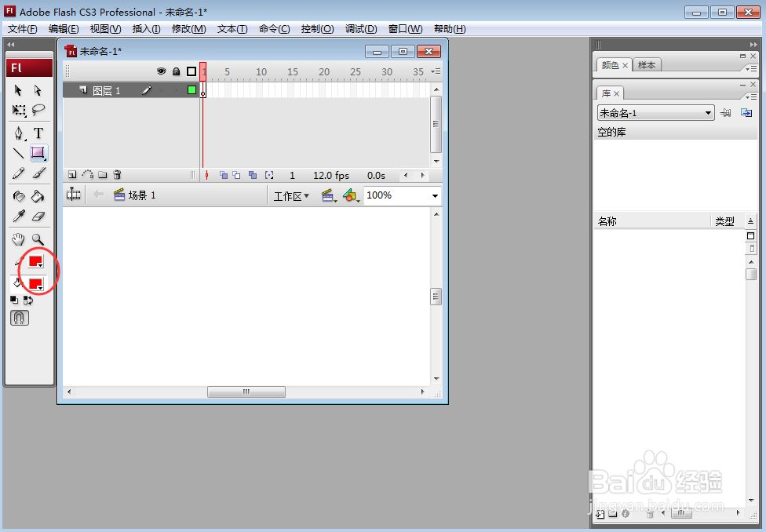Toggle onion skin button
This screenshot has width=766, height=532.
click(224, 175)
